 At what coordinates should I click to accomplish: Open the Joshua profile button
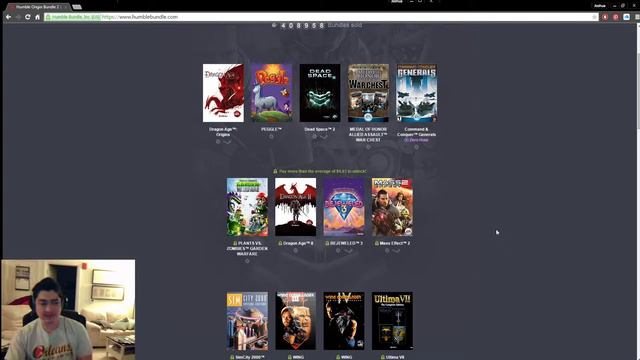pyautogui.click(x=600, y=6)
